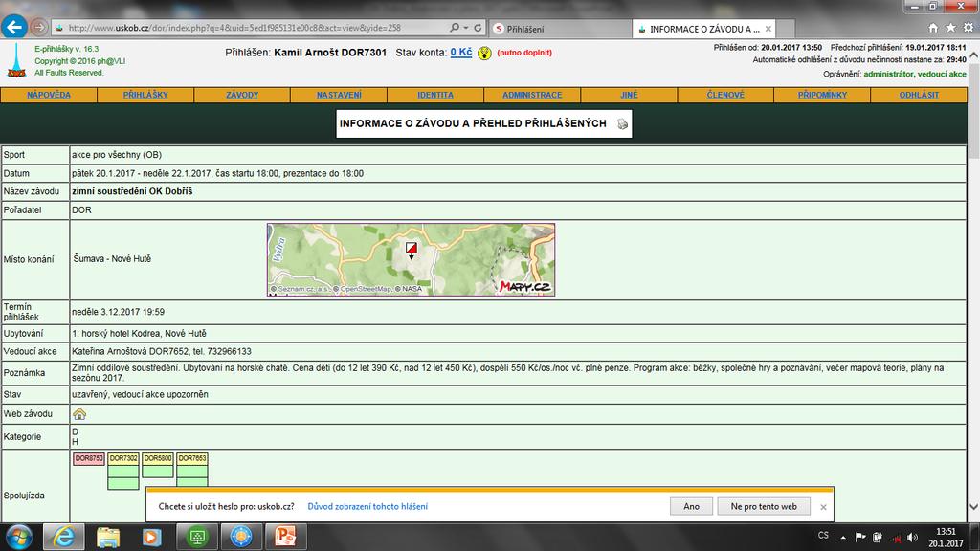Viewport: 980px width, 551px height.
Task: Click the status 'uzavřený, vedoucí akce upozorněn'
Action: pos(140,394)
